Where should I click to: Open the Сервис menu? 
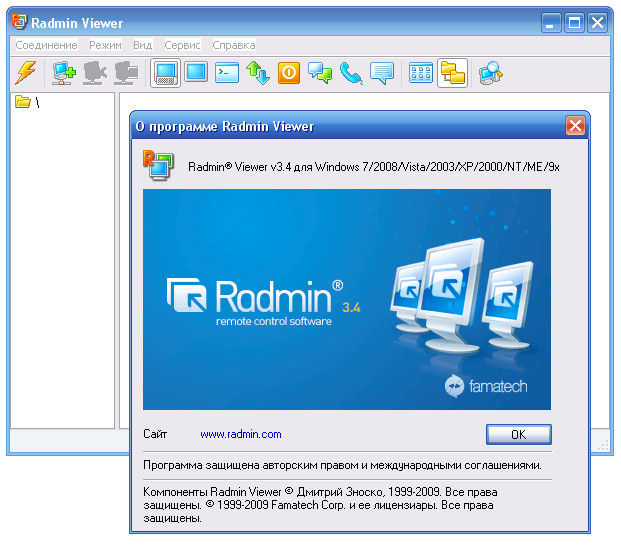pyautogui.click(x=182, y=45)
